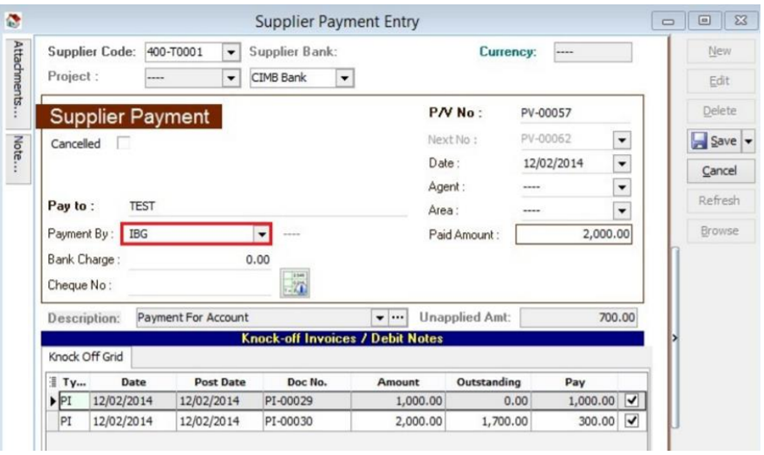The image size is (764, 455).
Task: Open the Date picker dropdown arrow
Action: [622, 163]
